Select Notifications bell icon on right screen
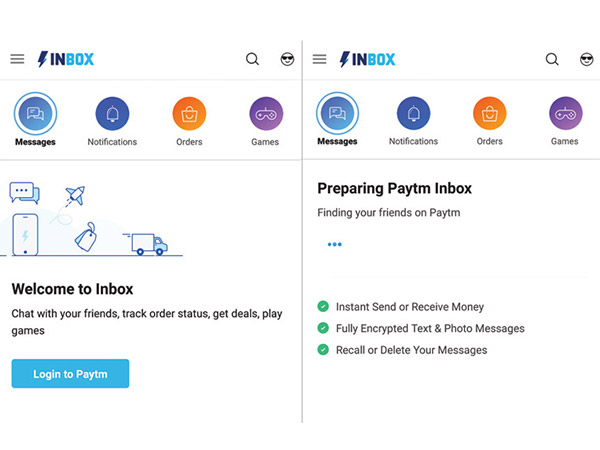Viewport: 600px width, 450px height. (x=413, y=114)
